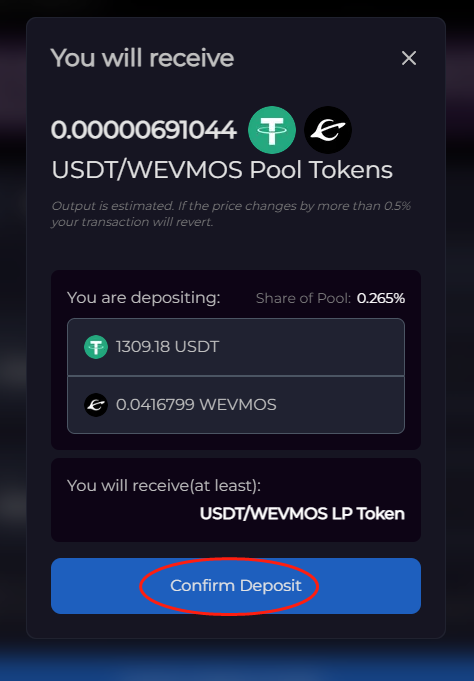The width and height of the screenshot is (474, 681).
Task: Select the 0.0416799 WEVMOS deposit row
Action: [236, 405]
